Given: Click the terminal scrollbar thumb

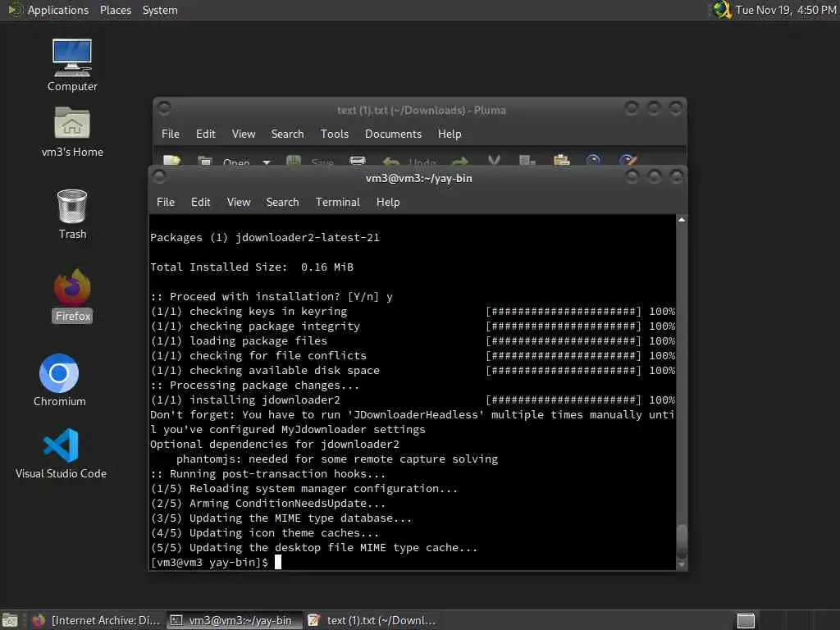Looking at the screenshot, I should click(682, 541).
